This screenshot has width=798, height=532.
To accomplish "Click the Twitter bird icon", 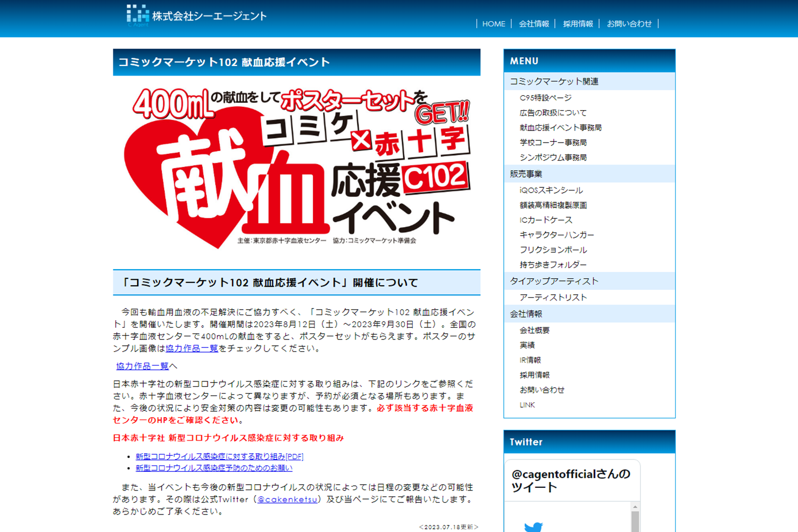I will point(533,526).
